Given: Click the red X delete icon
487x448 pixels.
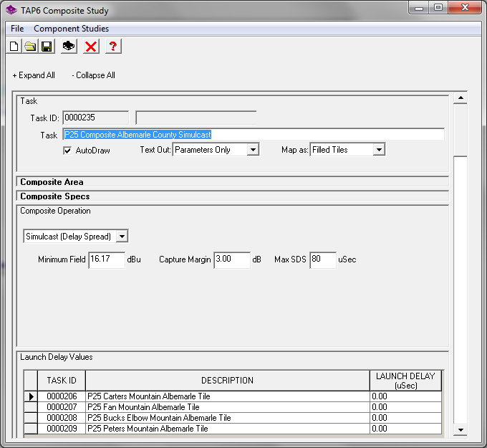Looking at the screenshot, I should pyautogui.click(x=91, y=47).
